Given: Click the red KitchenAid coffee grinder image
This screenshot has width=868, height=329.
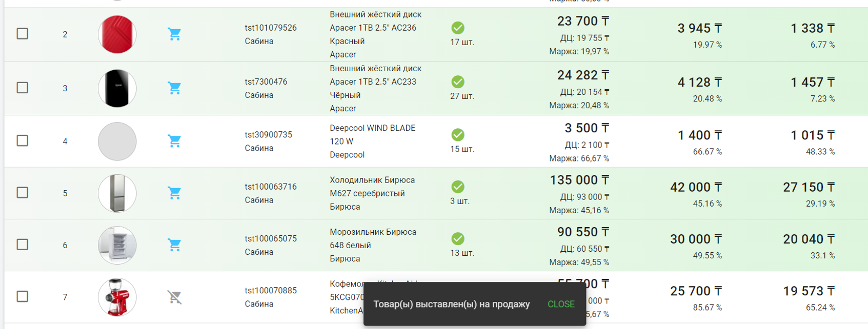Looking at the screenshot, I should pos(117,297).
